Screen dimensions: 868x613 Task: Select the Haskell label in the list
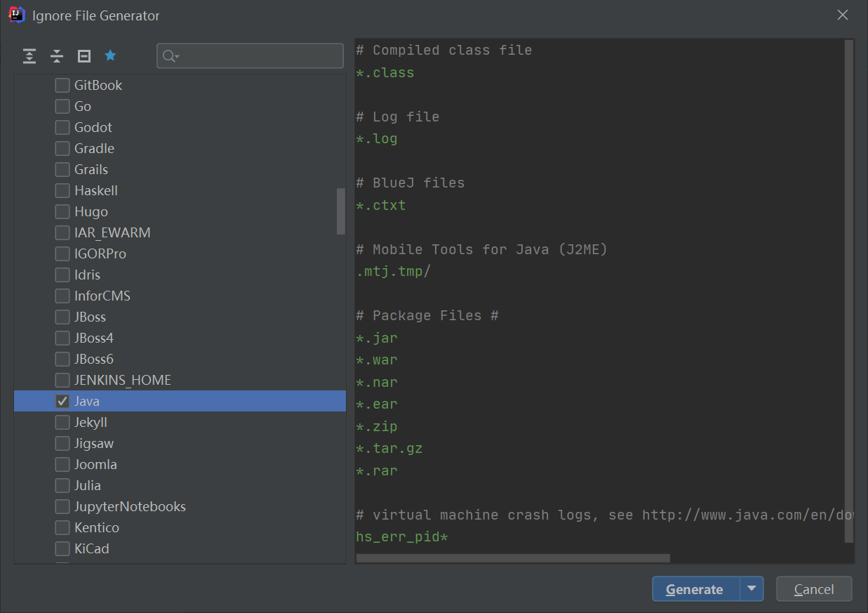pos(96,190)
